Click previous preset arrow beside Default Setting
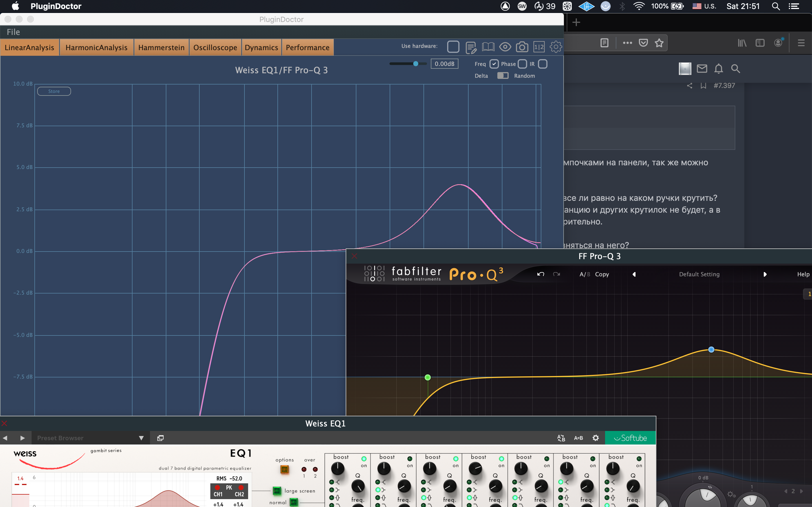The image size is (812, 507). click(634, 274)
